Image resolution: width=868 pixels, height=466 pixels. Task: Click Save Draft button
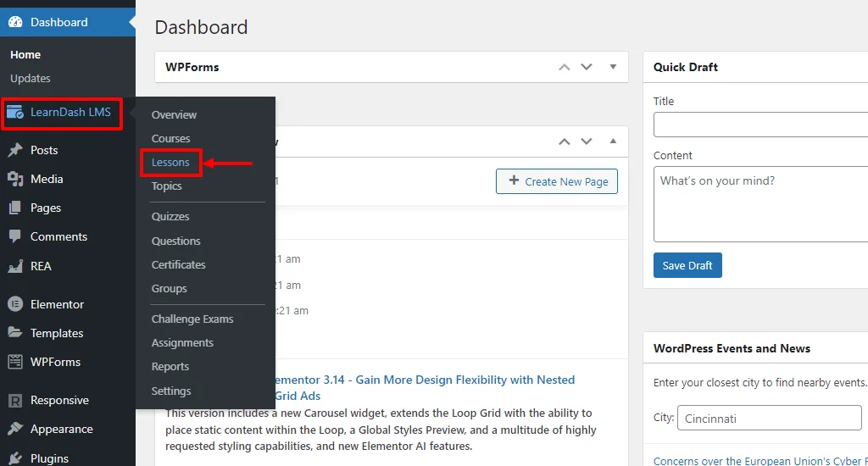click(x=687, y=265)
